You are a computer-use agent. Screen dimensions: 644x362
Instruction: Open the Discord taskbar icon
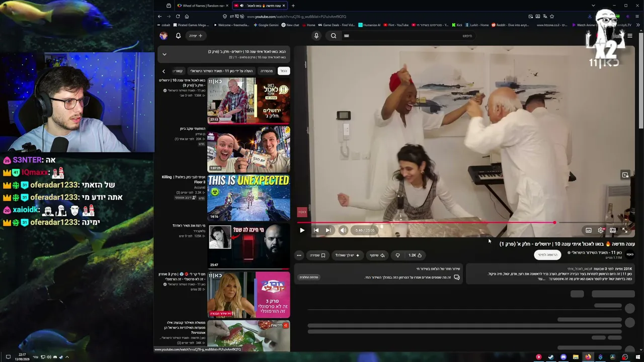click(563, 357)
